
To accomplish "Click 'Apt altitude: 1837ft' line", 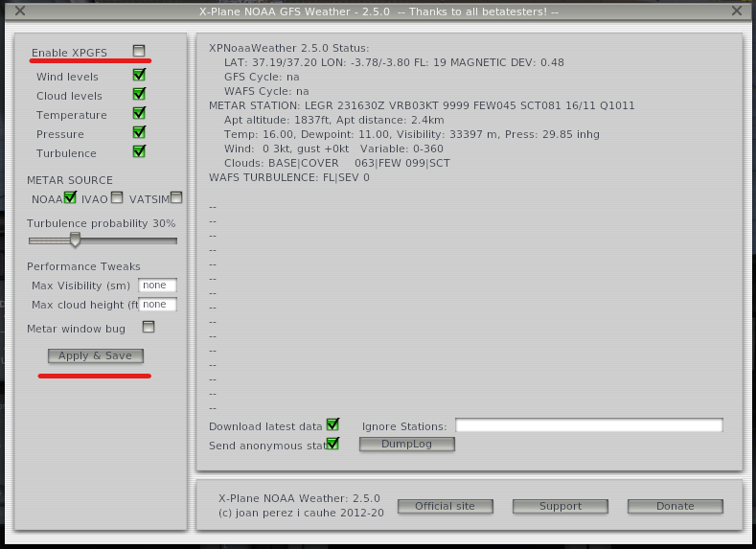I will coord(333,120).
